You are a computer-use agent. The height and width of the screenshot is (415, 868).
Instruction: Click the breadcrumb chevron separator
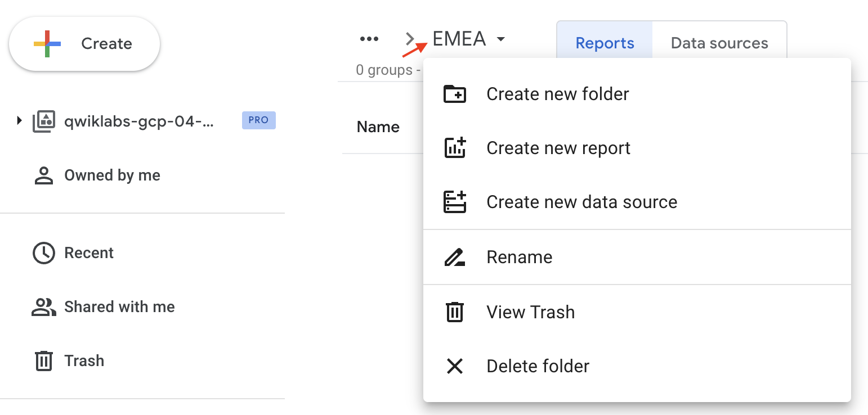click(410, 39)
